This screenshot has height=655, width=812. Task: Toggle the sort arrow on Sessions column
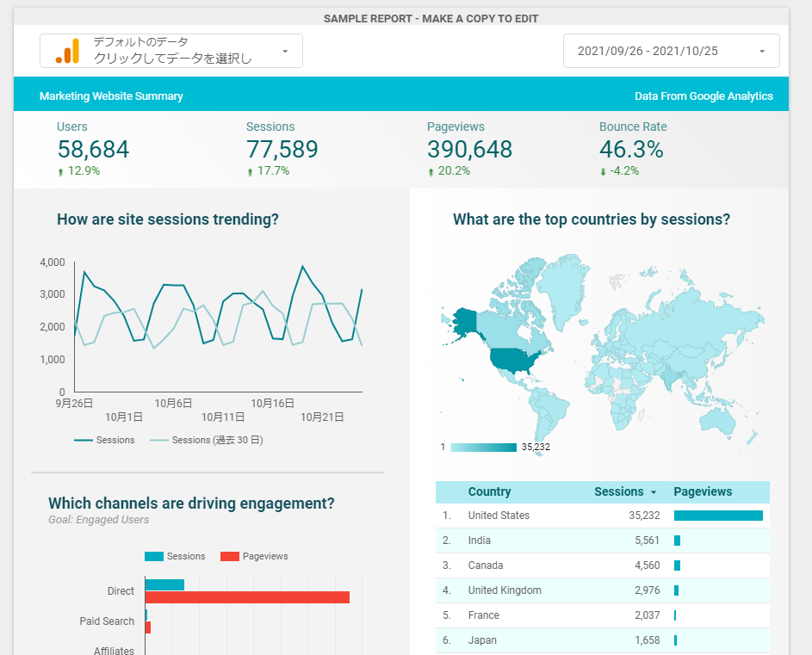654,492
